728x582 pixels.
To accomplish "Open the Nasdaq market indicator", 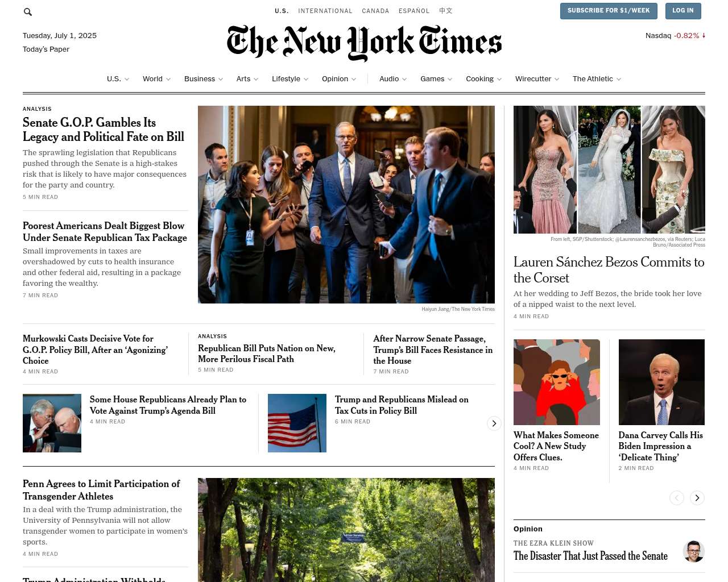I will click(x=675, y=35).
